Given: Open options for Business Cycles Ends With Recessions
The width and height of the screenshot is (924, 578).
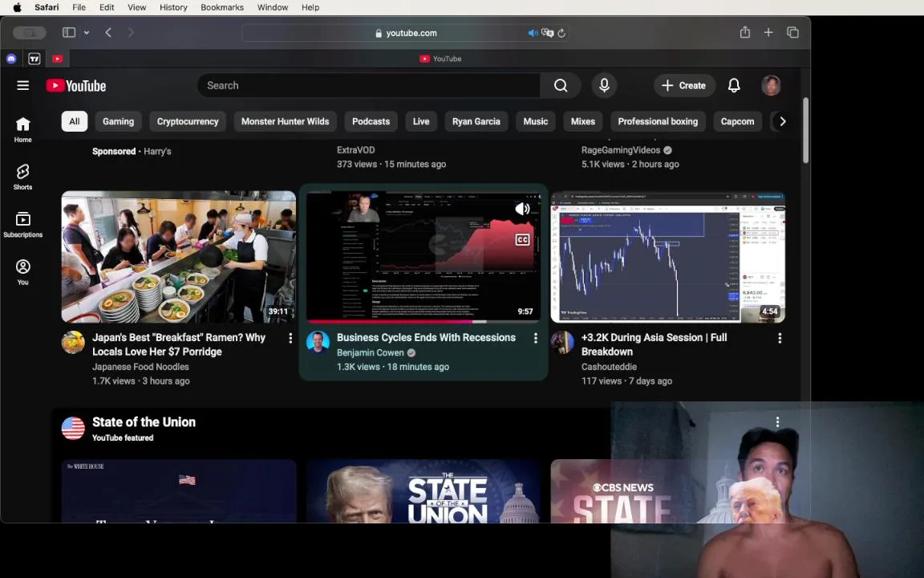Looking at the screenshot, I should [x=535, y=338].
